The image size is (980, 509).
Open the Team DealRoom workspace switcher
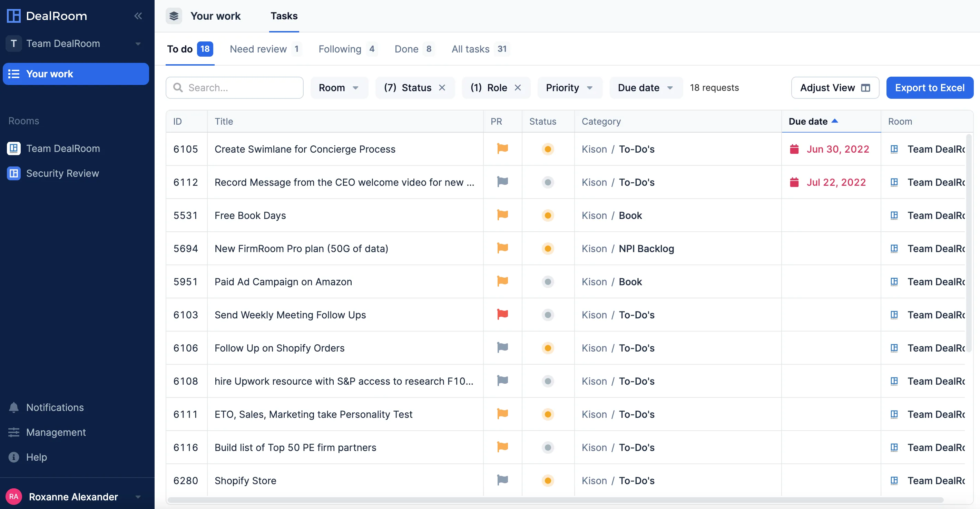pos(75,44)
